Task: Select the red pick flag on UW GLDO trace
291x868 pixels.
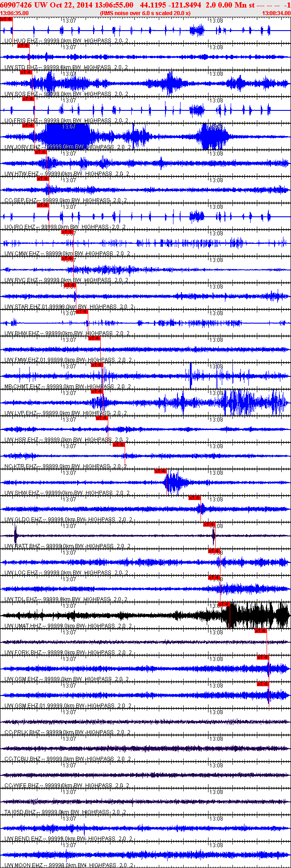Action: tap(195, 498)
